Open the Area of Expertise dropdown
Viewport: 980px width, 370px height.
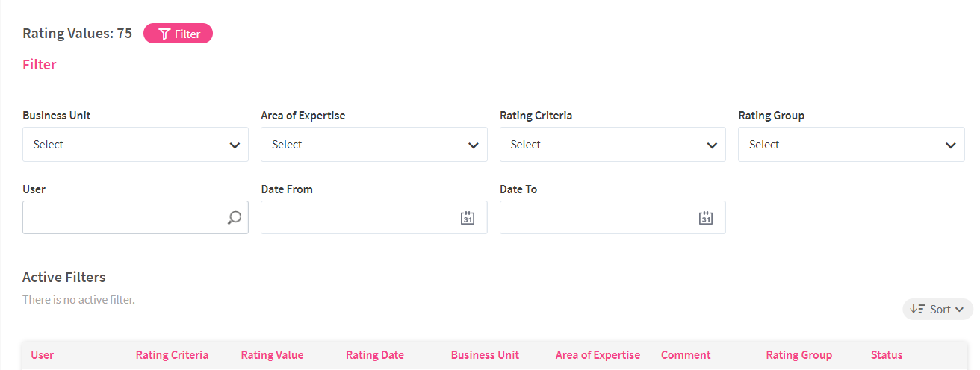373,145
